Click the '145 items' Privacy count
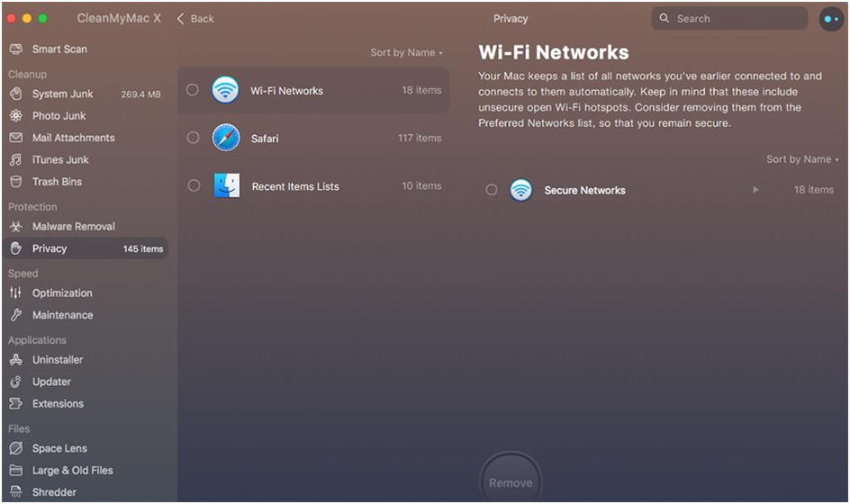 point(143,248)
